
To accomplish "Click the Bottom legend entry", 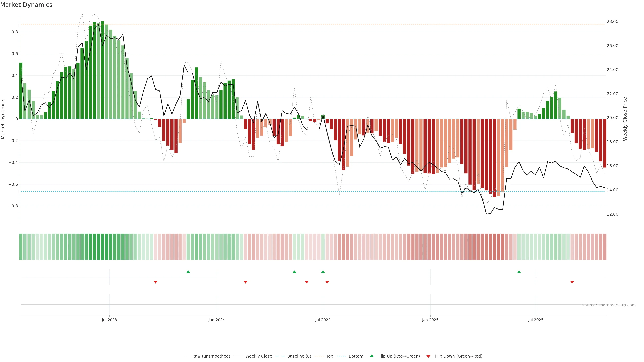I will [356, 356].
